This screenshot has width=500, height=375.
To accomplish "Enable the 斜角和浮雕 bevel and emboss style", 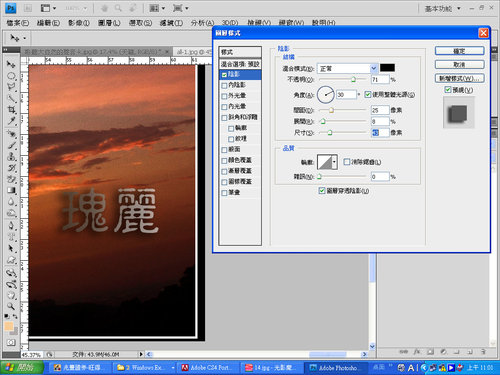I will (x=224, y=118).
